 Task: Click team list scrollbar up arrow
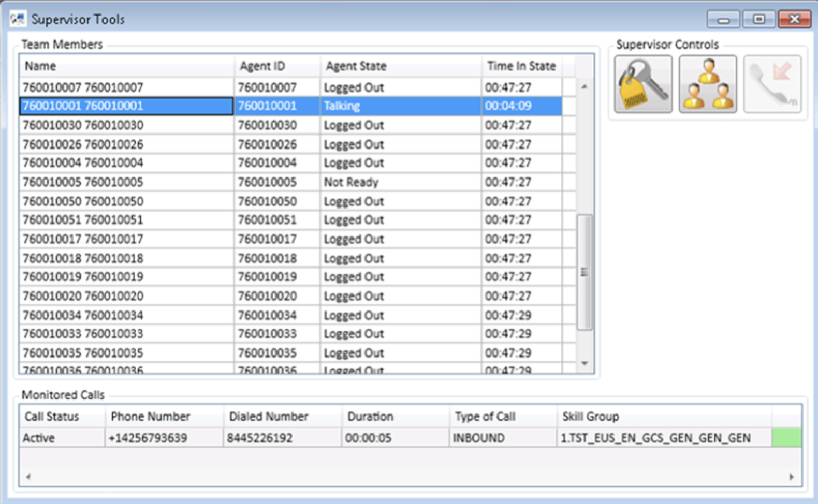[x=585, y=86]
